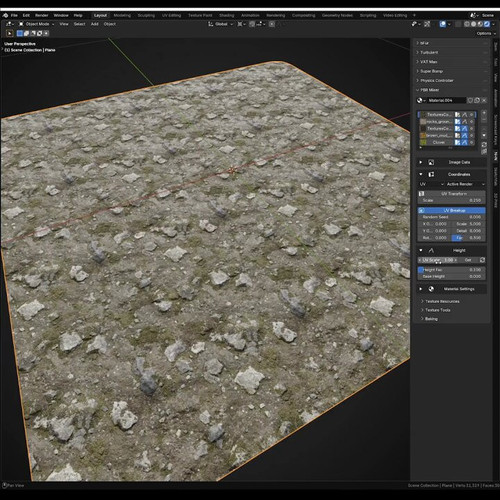The width and height of the screenshot is (500, 500).
Task: Click the fake user shield icon for material
Action: [470, 100]
